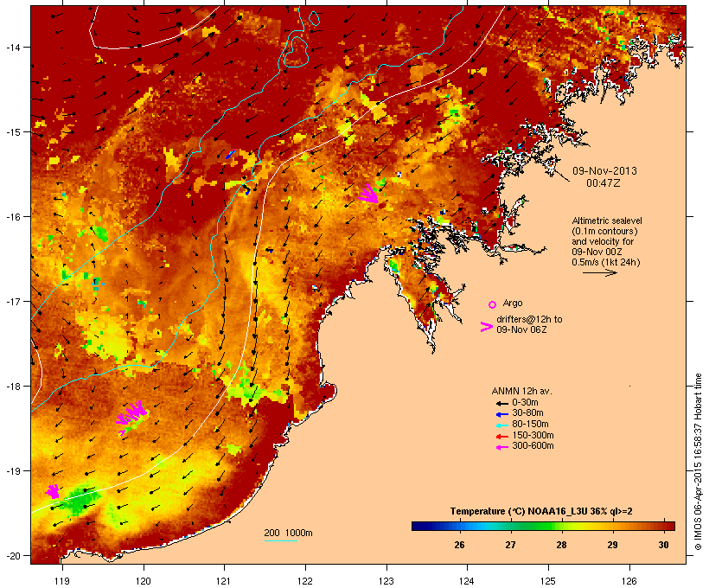Click the '126' longitude axis label
709x588 pixels.
629,581
